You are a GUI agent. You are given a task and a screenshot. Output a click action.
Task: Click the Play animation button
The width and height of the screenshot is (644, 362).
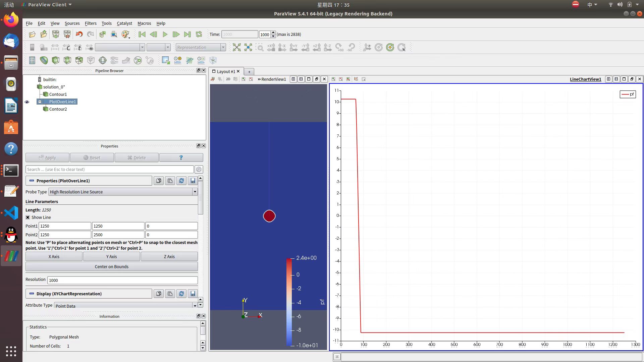165,34
